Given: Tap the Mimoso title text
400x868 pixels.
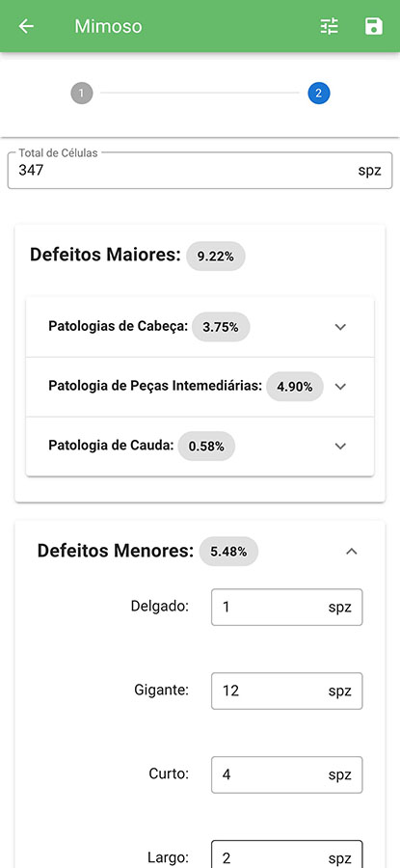Looking at the screenshot, I should point(109,26).
